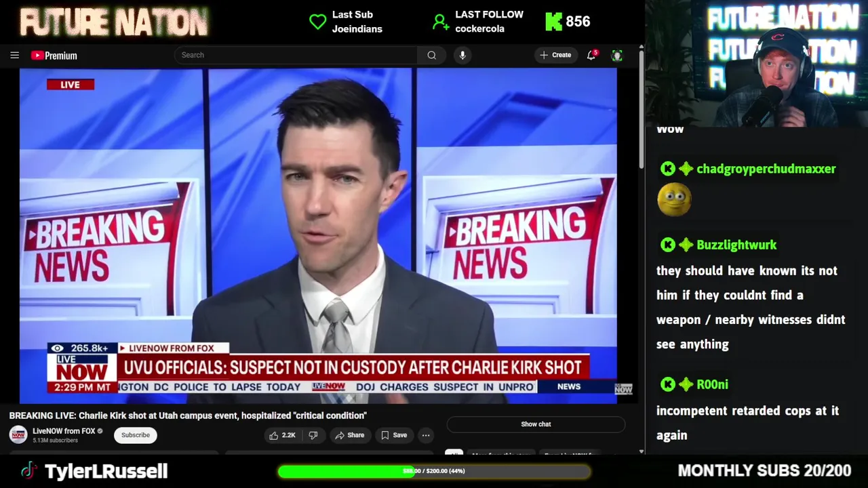Click the TikTok icon beside TylerLRussell
The height and width of the screenshot is (488, 868).
(x=28, y=471)
